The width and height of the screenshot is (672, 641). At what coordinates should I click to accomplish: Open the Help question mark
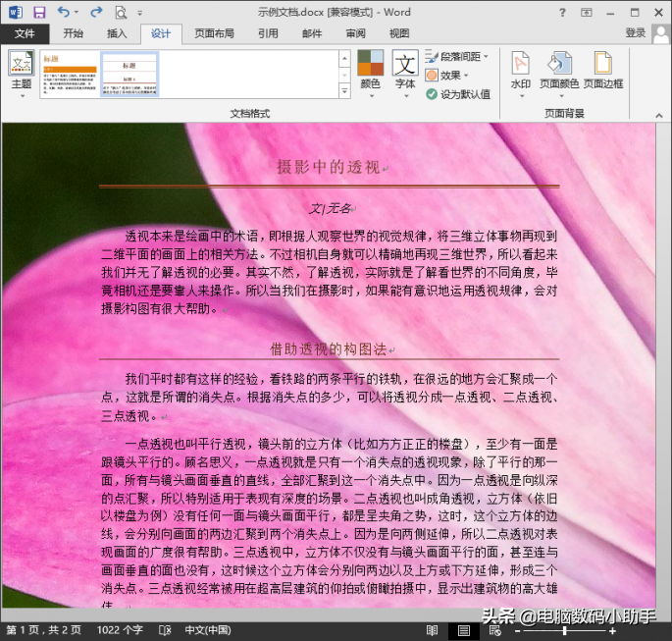(x=562, y=13)
